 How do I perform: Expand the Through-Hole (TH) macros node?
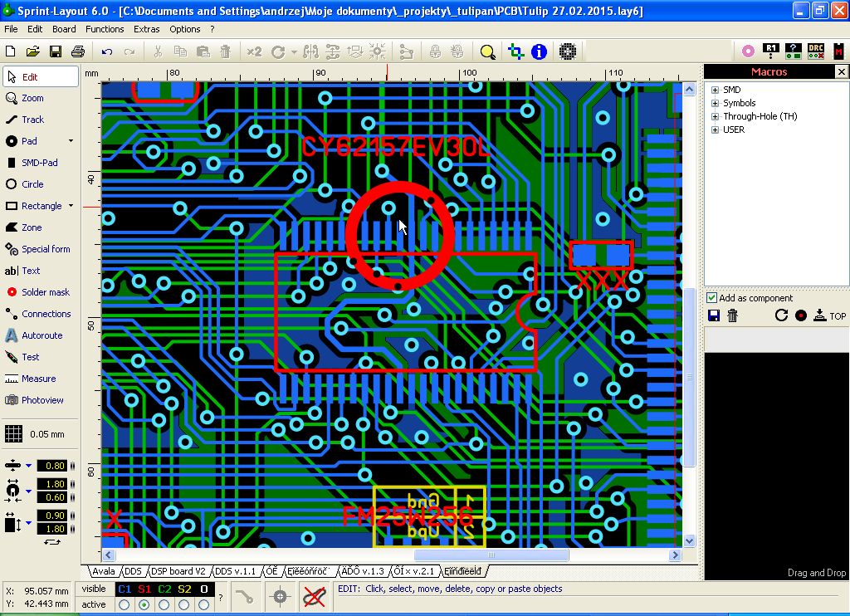click(715, 116)
